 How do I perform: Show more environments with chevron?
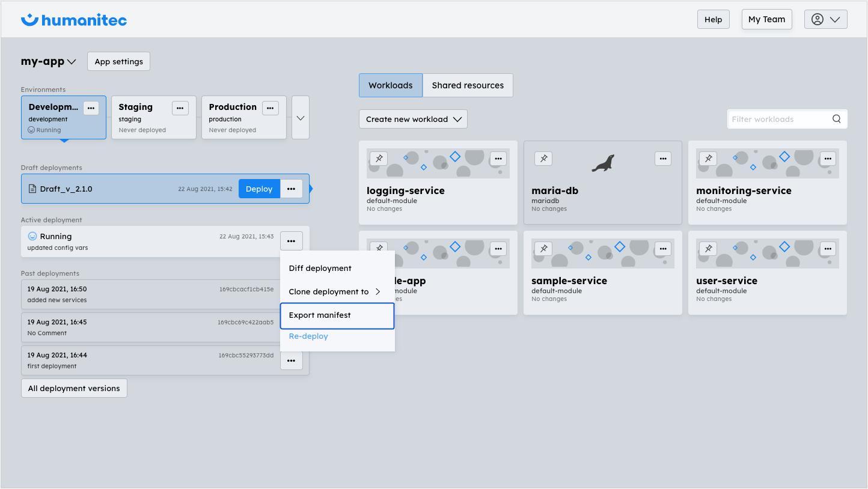coord(301,118)
